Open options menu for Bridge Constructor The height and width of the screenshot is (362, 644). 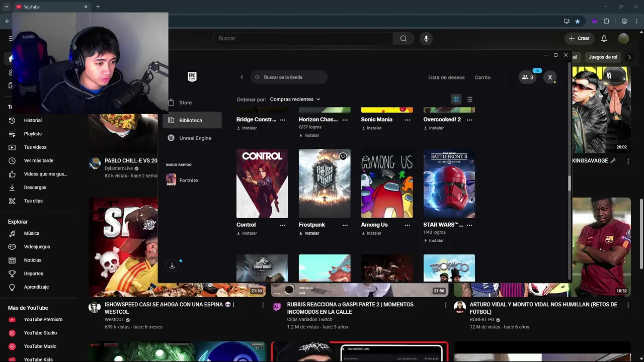283,120
